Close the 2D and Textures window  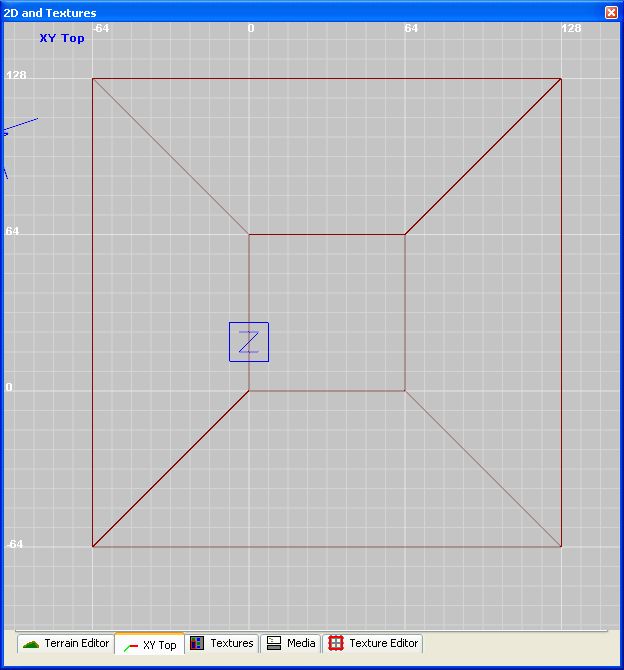[x=611, y=12]
